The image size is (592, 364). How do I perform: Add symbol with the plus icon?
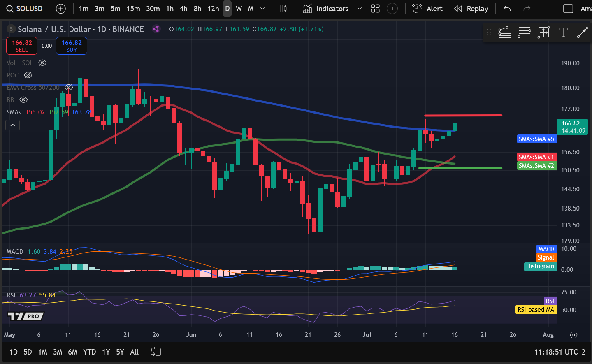60,9
